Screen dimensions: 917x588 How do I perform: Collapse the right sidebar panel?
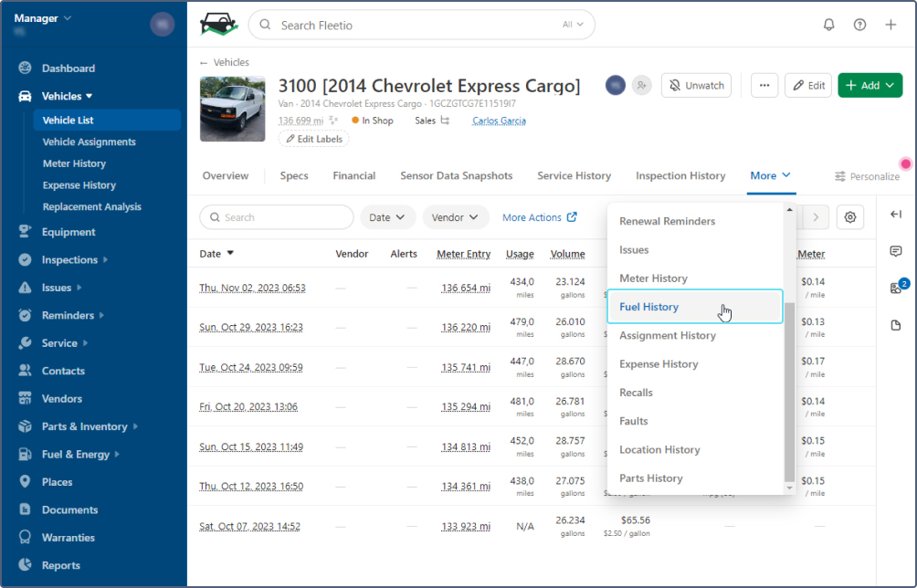pyautogui.click(x=895, y=215)
